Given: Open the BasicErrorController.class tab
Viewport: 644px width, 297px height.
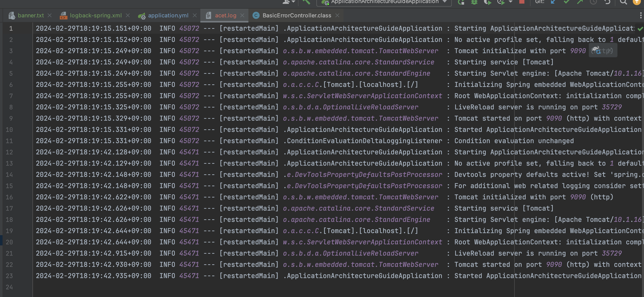Looking at the screenshot, I should click(x=296, y=16).
